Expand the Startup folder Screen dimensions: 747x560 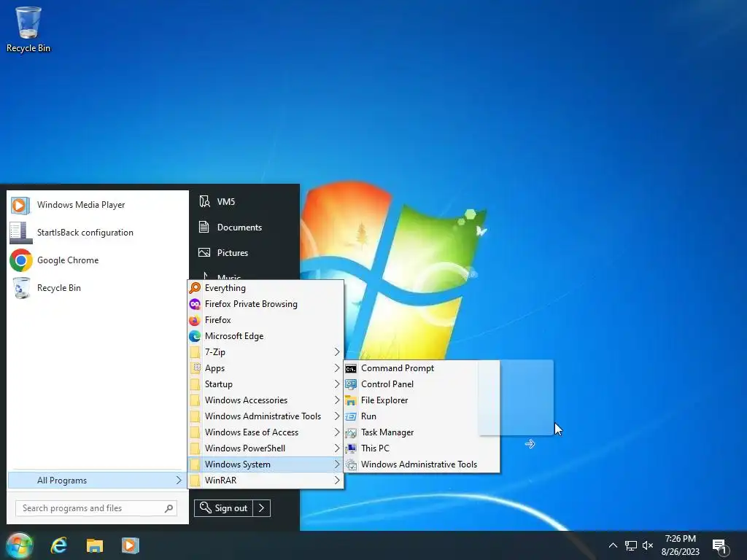point(266,384)
